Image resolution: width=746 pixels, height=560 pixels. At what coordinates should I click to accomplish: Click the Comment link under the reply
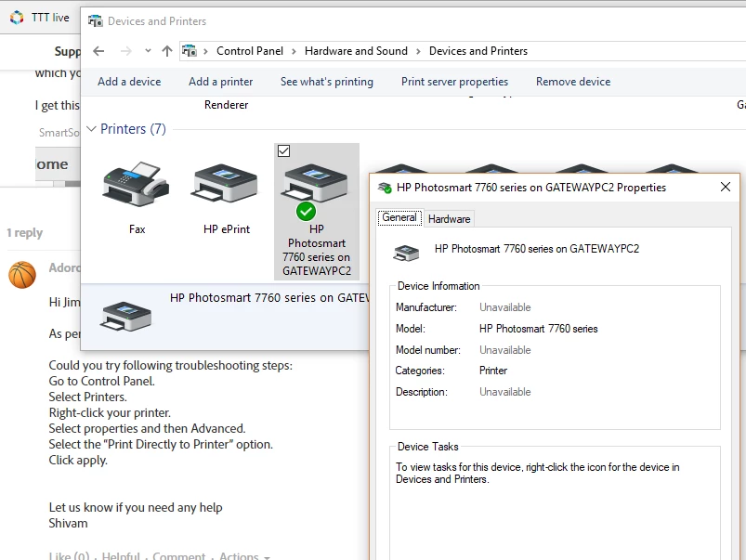pos(179,555)
